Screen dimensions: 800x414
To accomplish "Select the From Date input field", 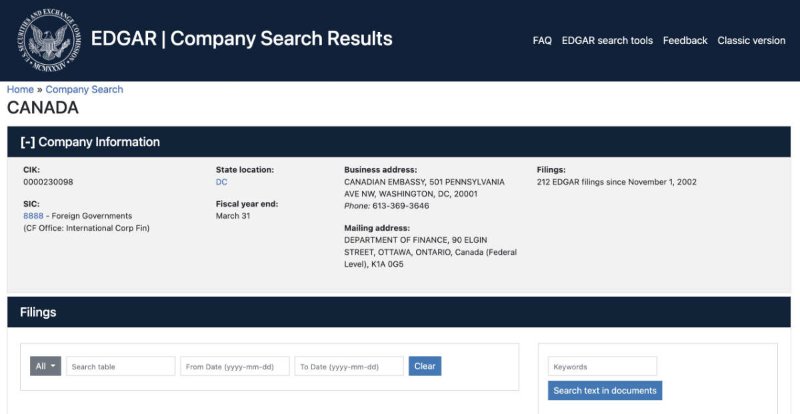I will [235, 366].
